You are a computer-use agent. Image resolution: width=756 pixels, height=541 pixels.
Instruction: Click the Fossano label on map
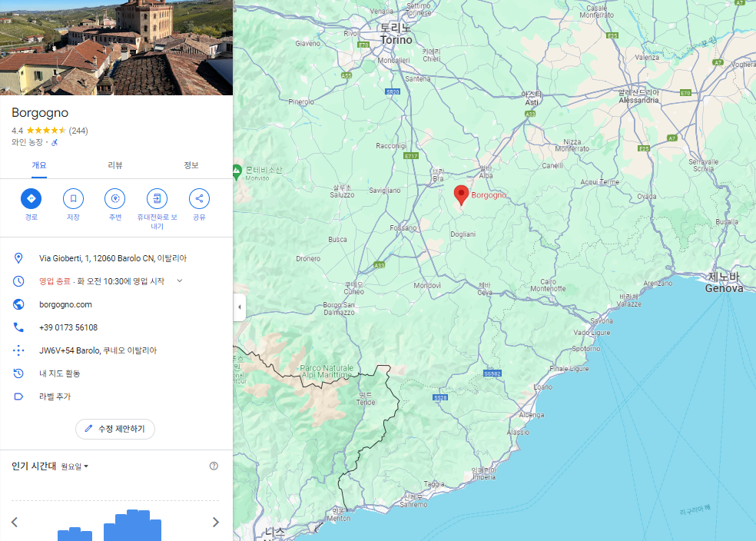click(x=403, y=227)
